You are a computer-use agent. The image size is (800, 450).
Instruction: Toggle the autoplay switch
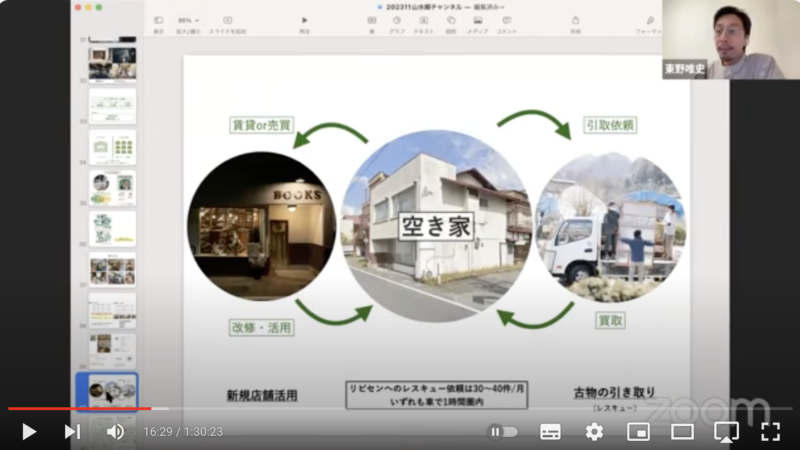502,431
